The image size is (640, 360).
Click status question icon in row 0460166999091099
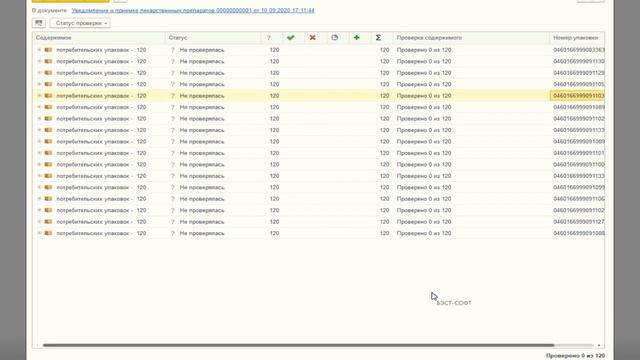[x=173, y=187]
